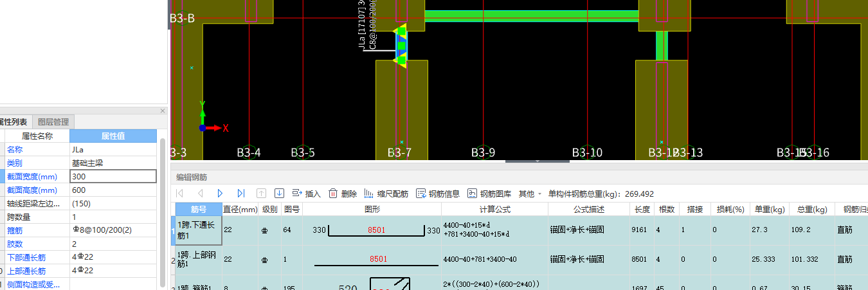
Task: Click axis label B3-5
Action: pos(303,152)
